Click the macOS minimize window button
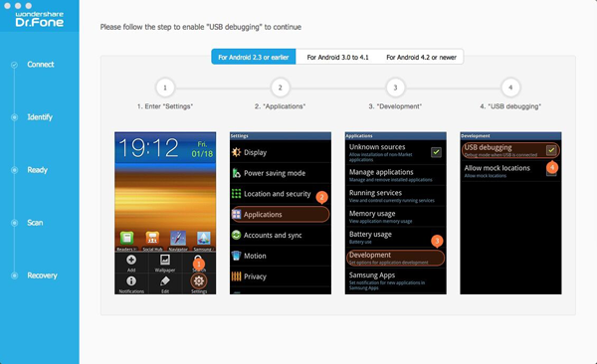 [18, 6]
